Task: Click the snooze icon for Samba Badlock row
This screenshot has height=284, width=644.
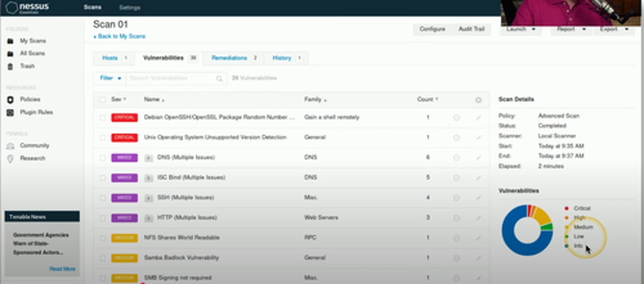Action: coord(456,258)
